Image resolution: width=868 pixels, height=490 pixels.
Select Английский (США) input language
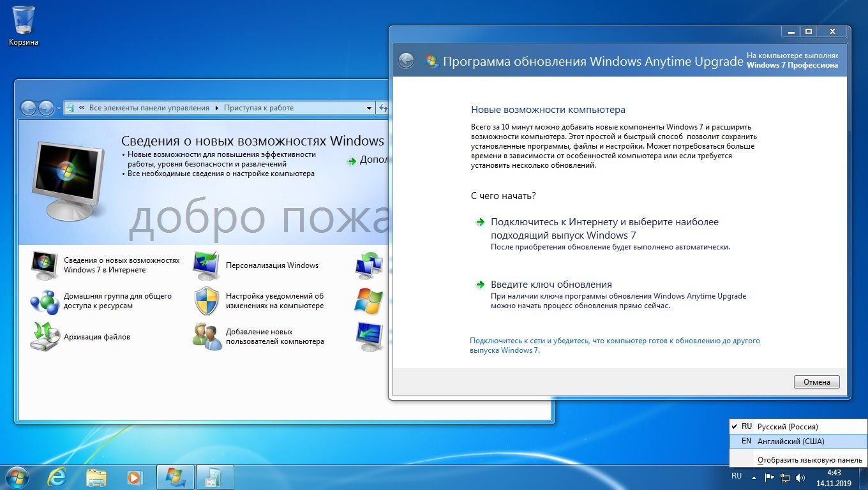click(x=798, y=441)
